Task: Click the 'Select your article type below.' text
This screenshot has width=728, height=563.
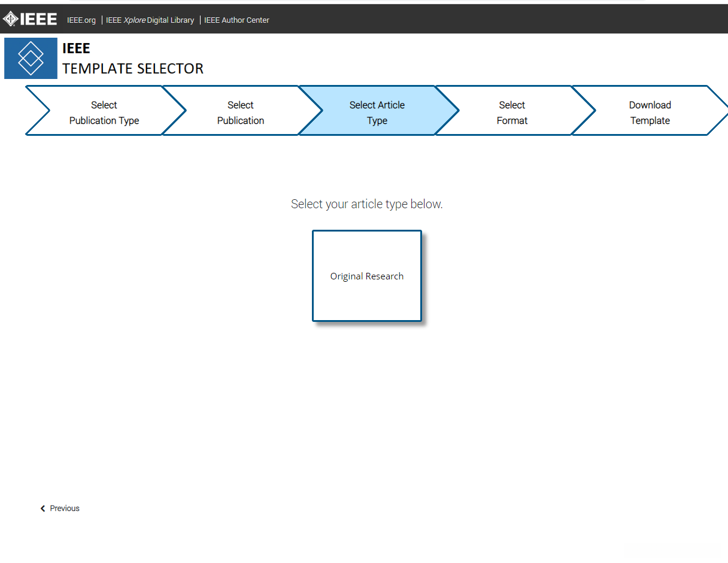Action: pos(367,204)
